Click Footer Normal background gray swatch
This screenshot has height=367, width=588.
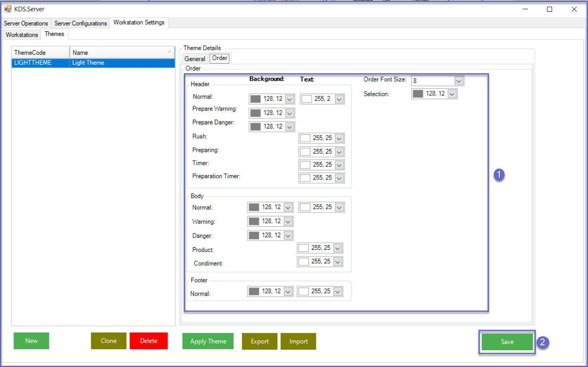(x=254, y=291)
